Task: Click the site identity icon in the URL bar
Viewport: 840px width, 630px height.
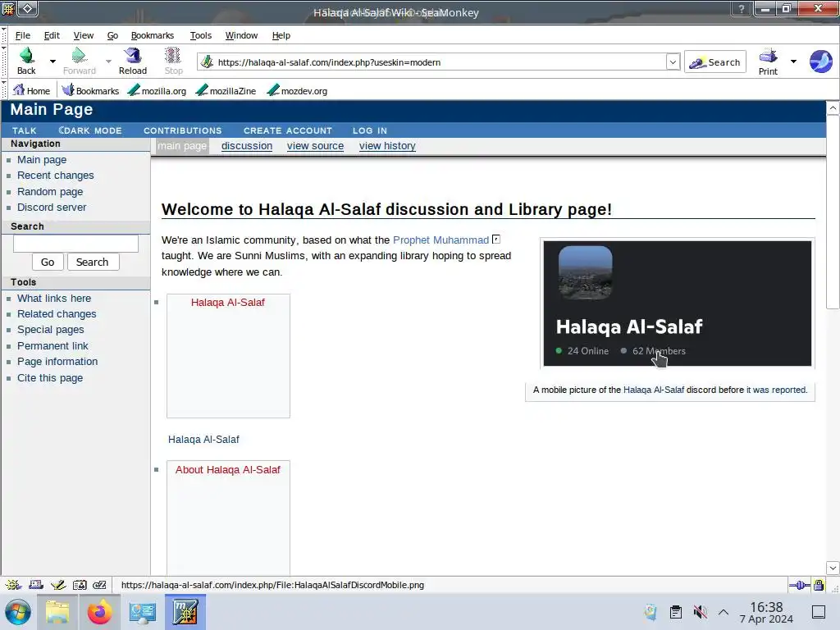Action: [207, 62]
